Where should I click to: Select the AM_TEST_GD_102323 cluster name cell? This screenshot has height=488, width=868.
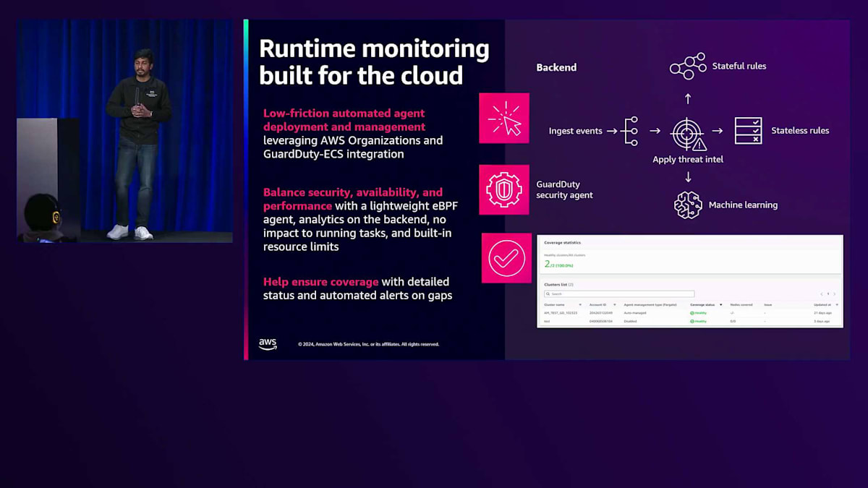tap(561, 313)
